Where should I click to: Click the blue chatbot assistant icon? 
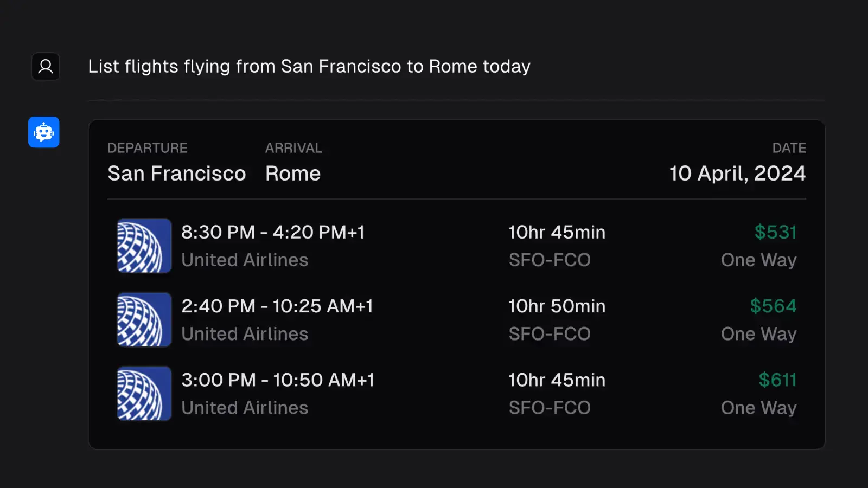[44, 132]
